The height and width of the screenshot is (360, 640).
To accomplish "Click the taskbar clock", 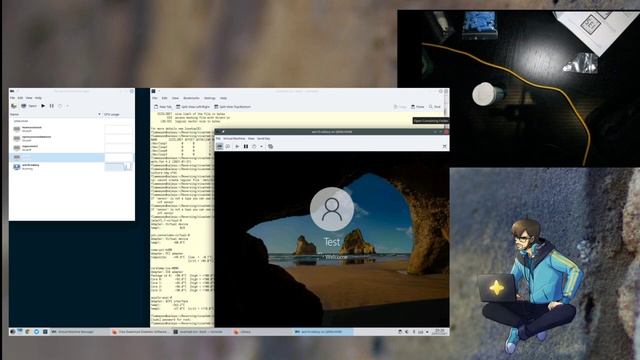I will coord(440,332).
